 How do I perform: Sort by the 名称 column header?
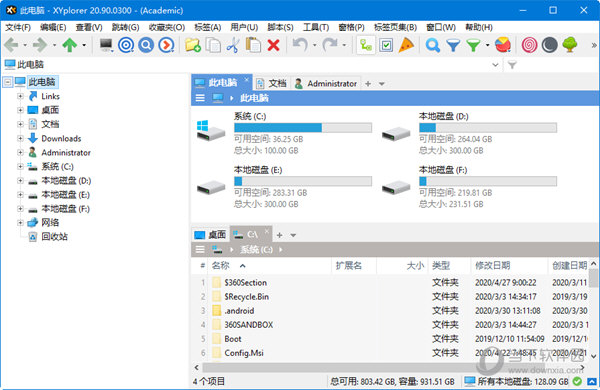[x=220, y=265]
